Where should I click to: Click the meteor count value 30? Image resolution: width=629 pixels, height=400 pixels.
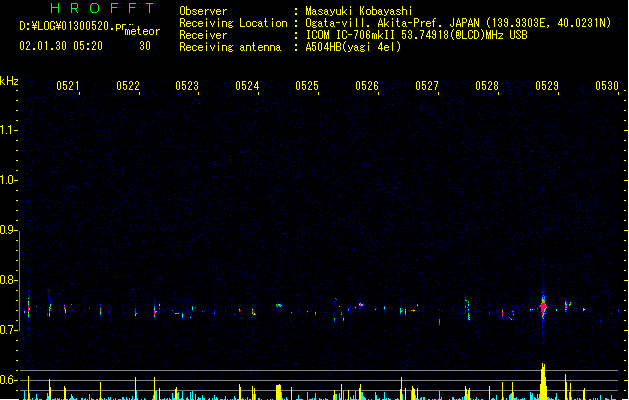point(145,46)
